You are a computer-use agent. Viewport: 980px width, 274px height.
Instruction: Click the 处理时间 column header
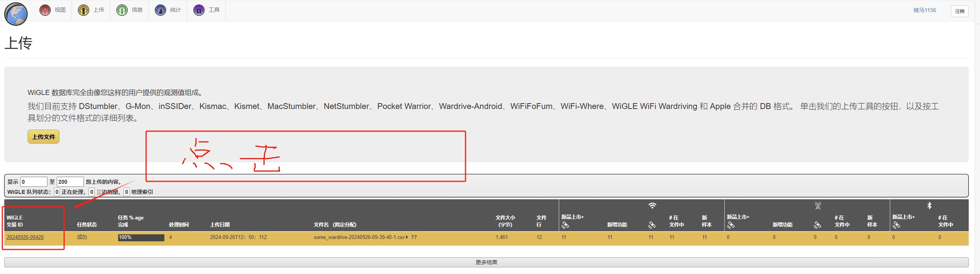click(x=179, y=225)
